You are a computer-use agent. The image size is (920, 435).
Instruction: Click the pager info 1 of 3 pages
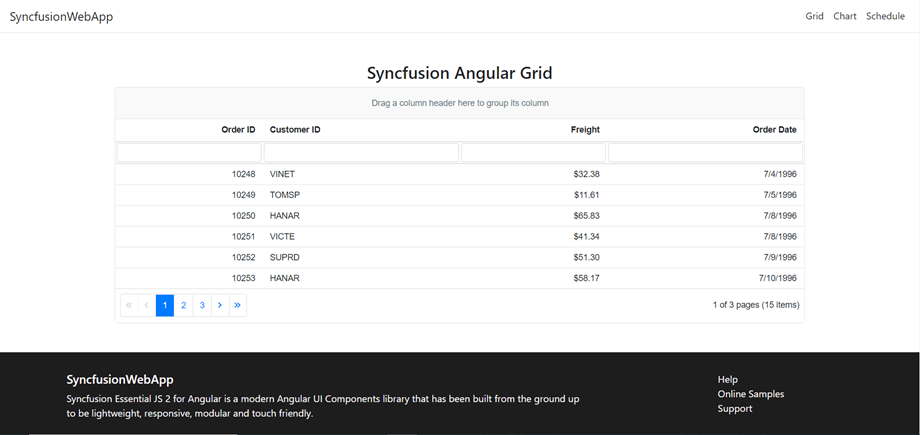point(756,305)
